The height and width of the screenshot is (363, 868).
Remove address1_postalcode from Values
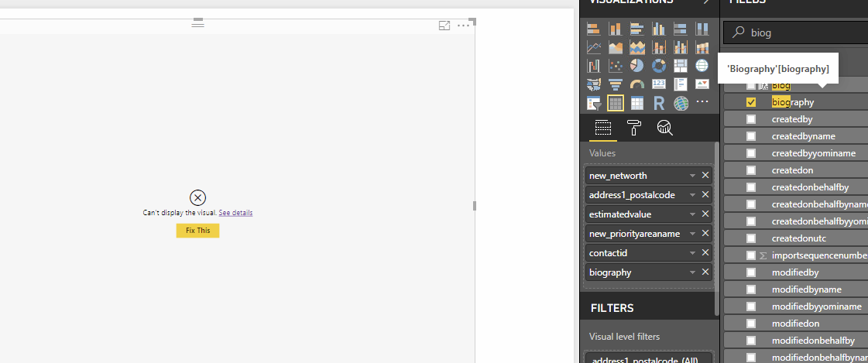(x=705, y=195)
